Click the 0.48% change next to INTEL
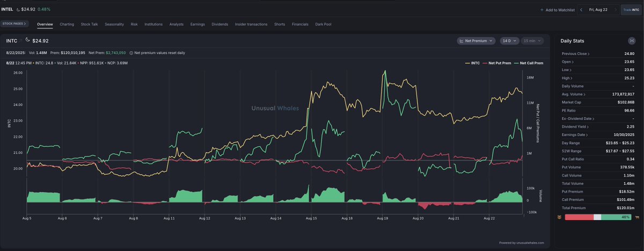 pos(43,9)
